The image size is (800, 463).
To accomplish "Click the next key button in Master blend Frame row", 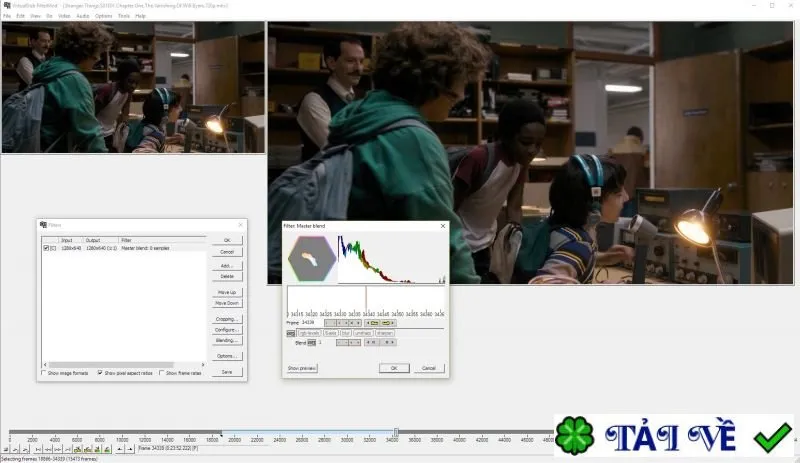I will (x=388, y=323).
